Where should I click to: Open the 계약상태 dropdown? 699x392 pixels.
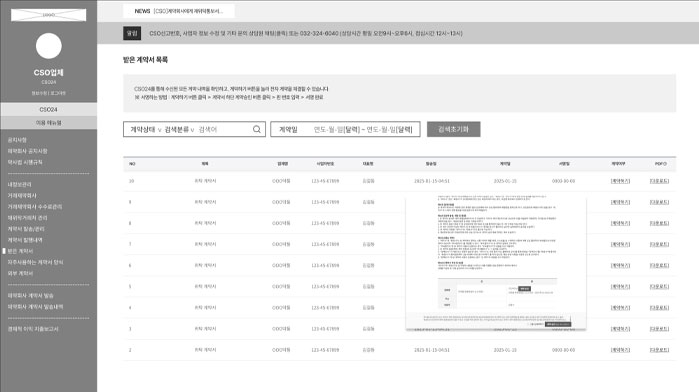pyautogui.click(x=145, y=129)
